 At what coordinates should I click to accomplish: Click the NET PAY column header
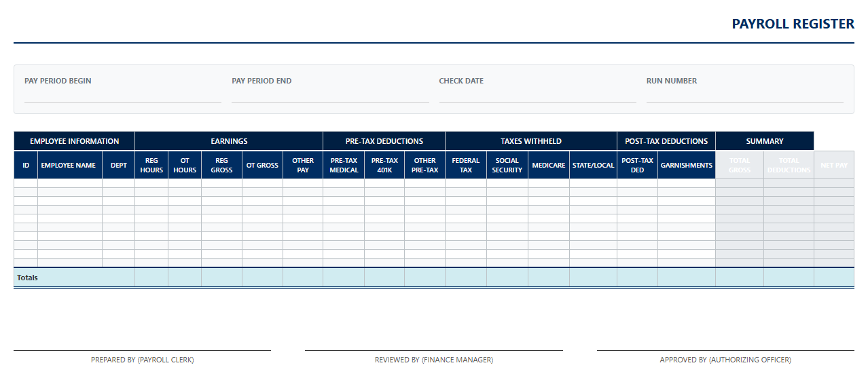coord(834,165)
